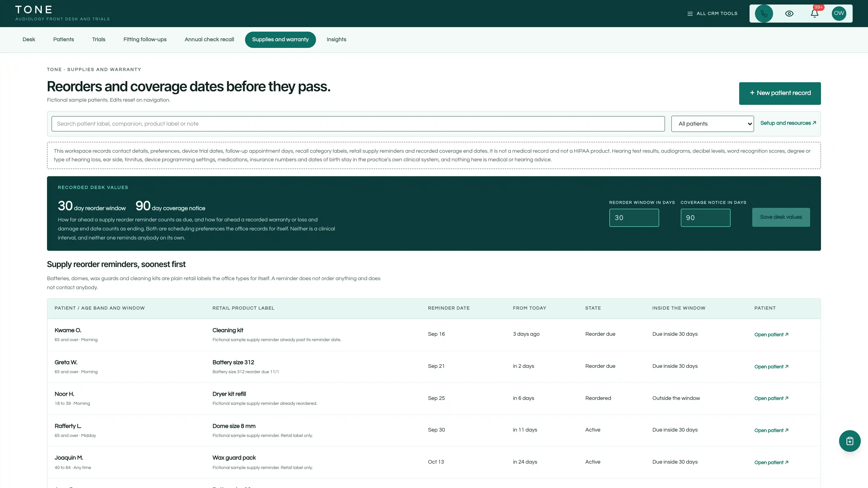Go to the Desk tab
The height and width of the screenshot is (488, 868).
(29, 39)
